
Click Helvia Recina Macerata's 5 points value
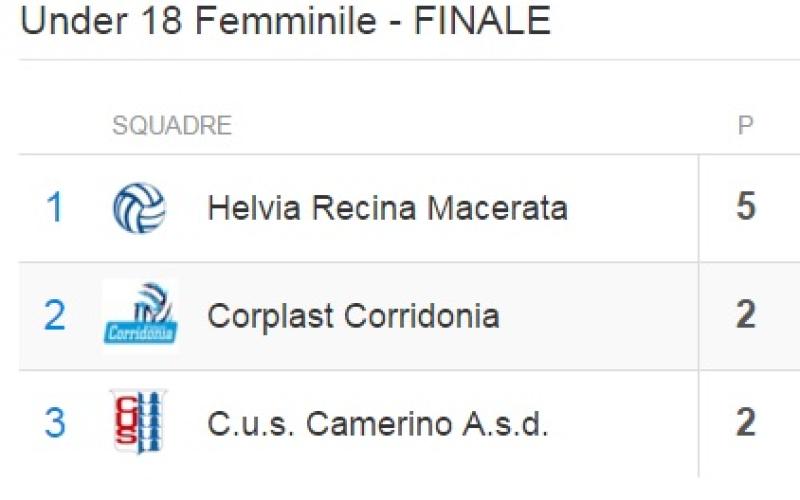click(x=745, y=208)
